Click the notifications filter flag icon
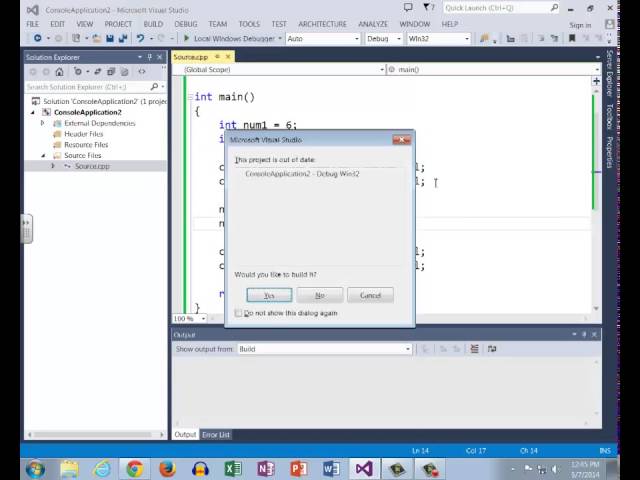The width and height of the screenshot is (640, 480). 428,8
